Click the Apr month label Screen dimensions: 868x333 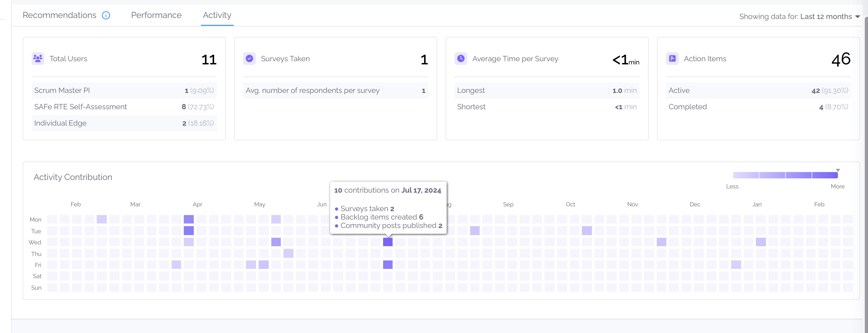tap(197, 204)
